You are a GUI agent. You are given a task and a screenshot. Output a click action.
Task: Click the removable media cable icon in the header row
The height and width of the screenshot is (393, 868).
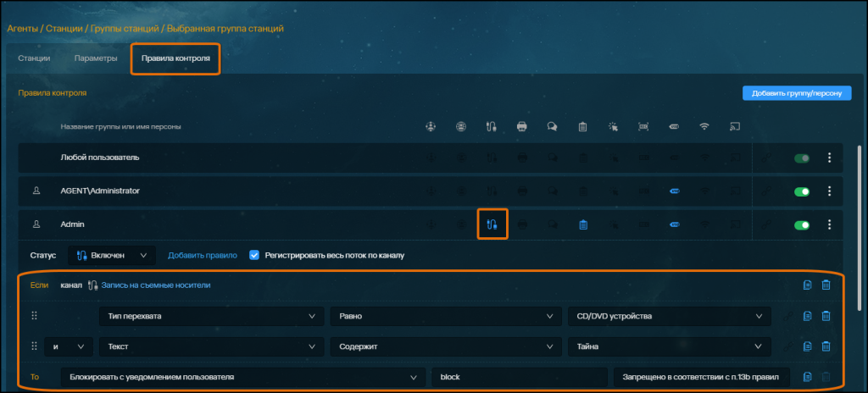[491, 126]
